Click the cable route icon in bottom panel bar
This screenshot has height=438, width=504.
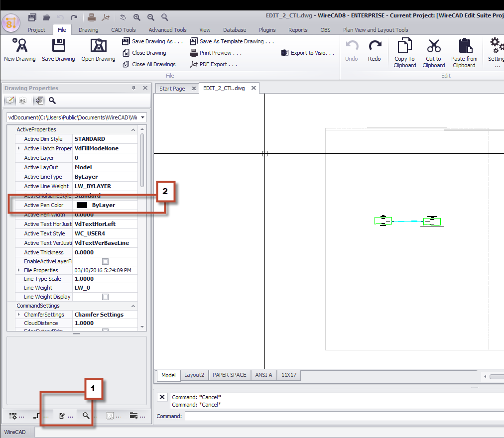pos(41,416)
